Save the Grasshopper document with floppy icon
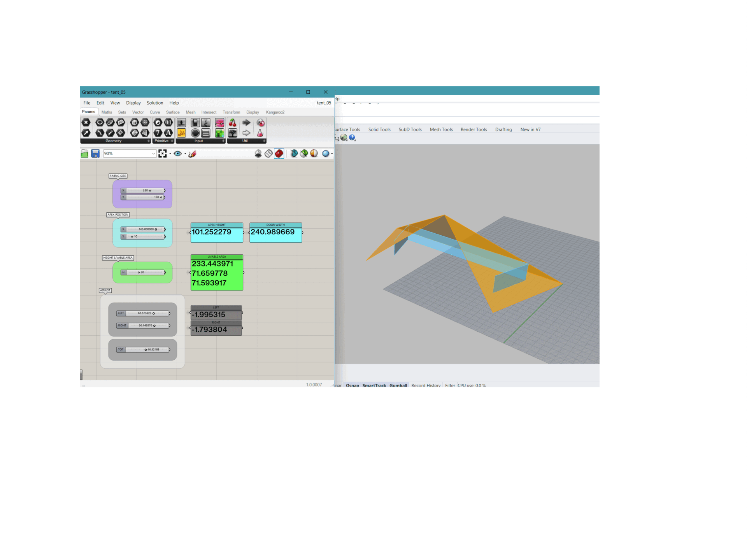Image resolution: width=747 pixels, height=560 pixels. pos(95,154)
